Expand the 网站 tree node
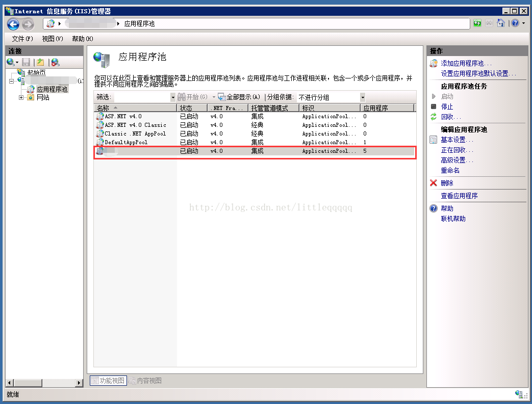 21,98
